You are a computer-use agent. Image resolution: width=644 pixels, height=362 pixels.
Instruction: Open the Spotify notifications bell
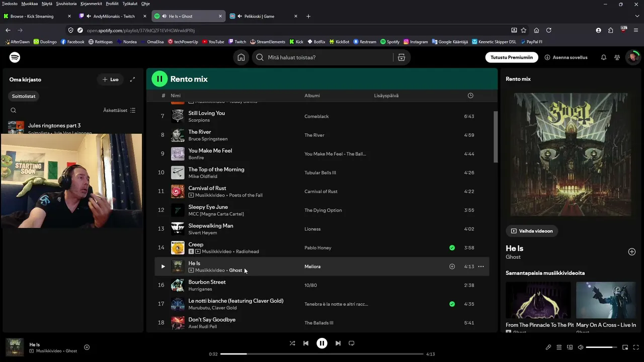pos(604,57)
